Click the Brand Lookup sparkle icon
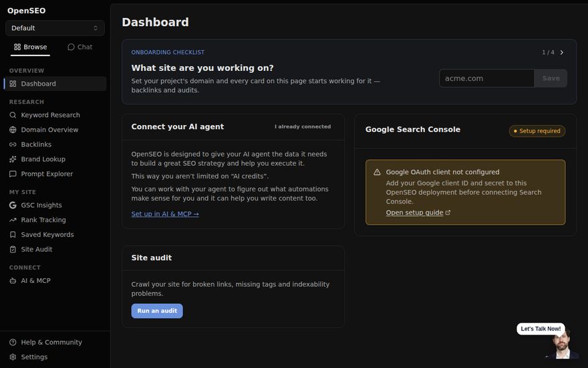Image resolution: width=588 pixels, height=368 pixels. [x=13, y=159]
